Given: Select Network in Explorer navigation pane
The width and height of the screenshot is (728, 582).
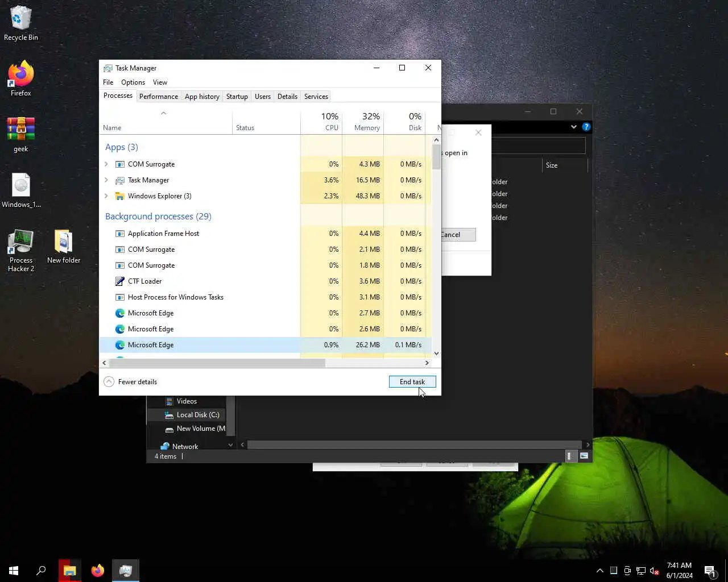Looking at the screenshot, I should click(x=185, y=447).
